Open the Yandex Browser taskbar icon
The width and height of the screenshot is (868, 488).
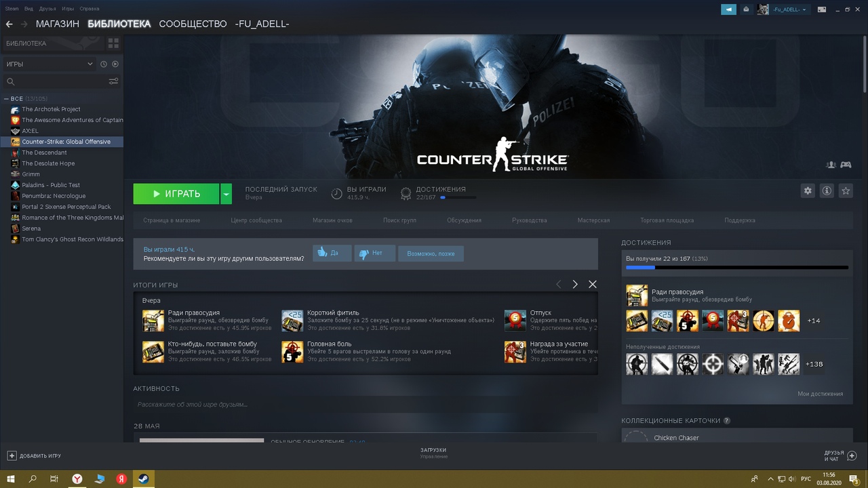pyautogui.click(x=78, y=479)
